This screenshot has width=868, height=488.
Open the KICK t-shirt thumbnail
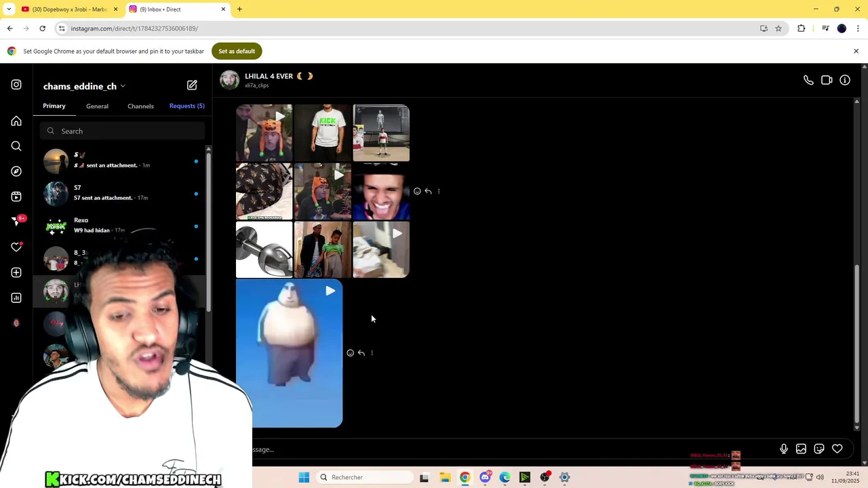point(323,133)
